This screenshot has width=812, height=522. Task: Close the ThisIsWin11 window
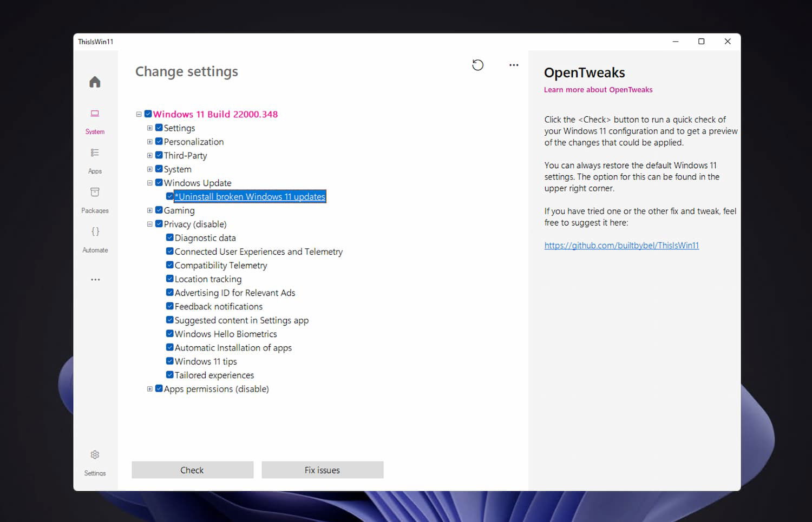pos(728,42)
